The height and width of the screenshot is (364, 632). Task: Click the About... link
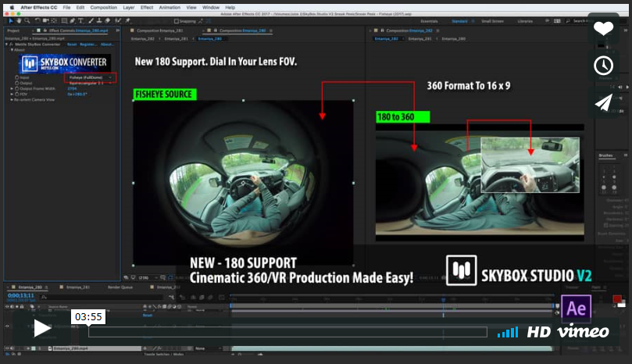pyautogui.click(x=107, y=45)
